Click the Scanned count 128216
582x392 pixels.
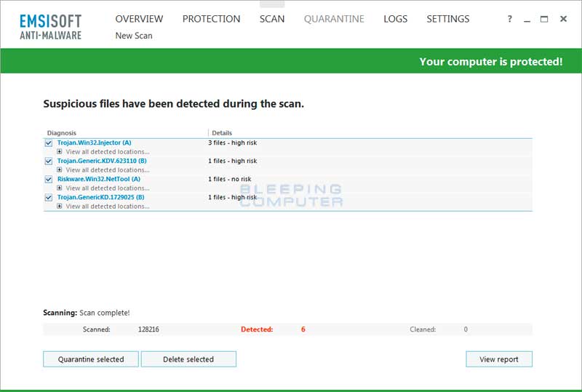click(x=148, y=329)
